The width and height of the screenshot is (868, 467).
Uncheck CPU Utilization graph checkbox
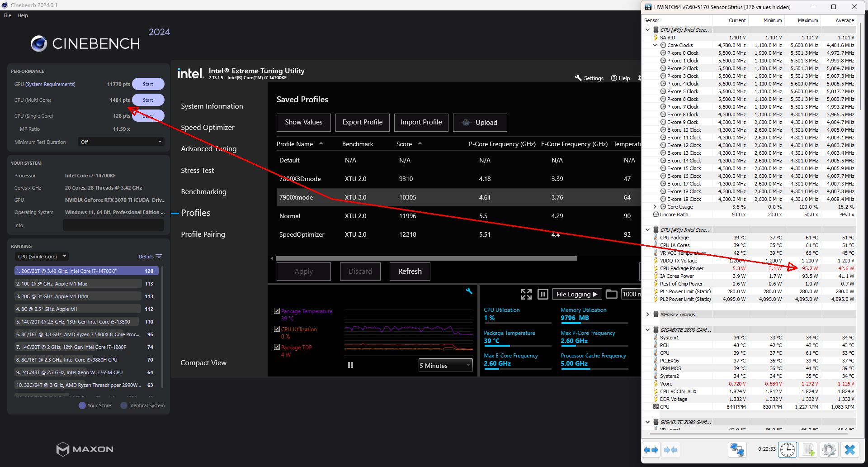[x=277, y=329]
